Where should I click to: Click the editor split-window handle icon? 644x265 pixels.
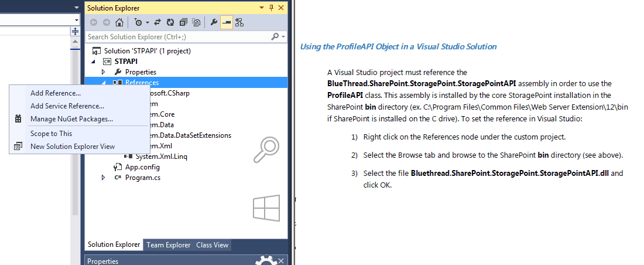click(x=75, y=32)
